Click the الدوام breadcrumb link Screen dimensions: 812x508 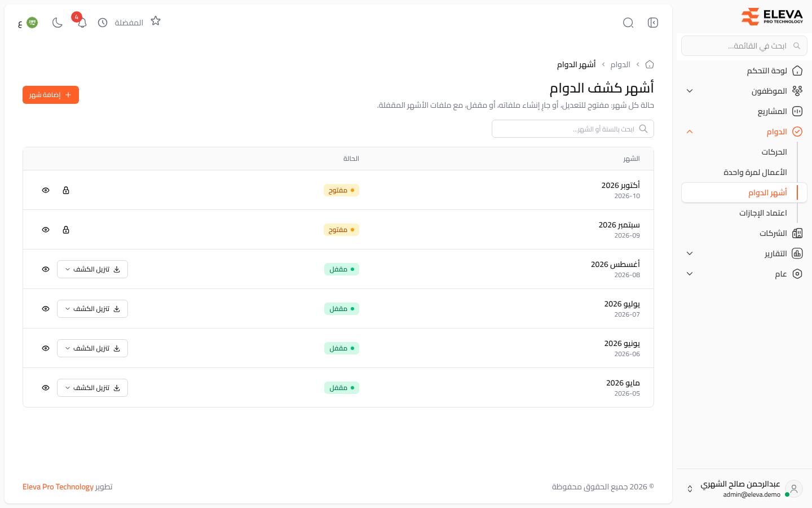(620, 64)
